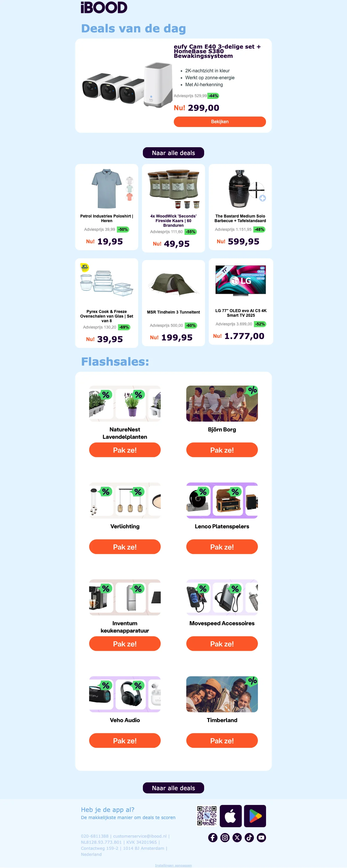Open the X social icon
The width and height of the screenshot is (347, 868).
point(237,837)
